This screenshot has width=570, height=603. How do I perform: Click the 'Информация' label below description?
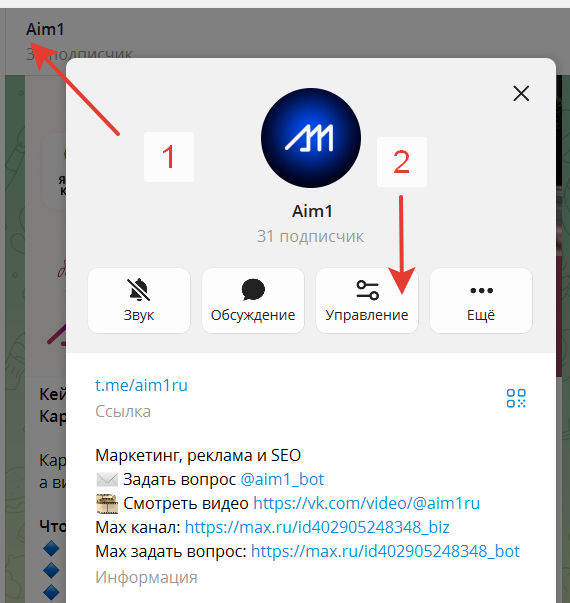click(x=146, y=577)
